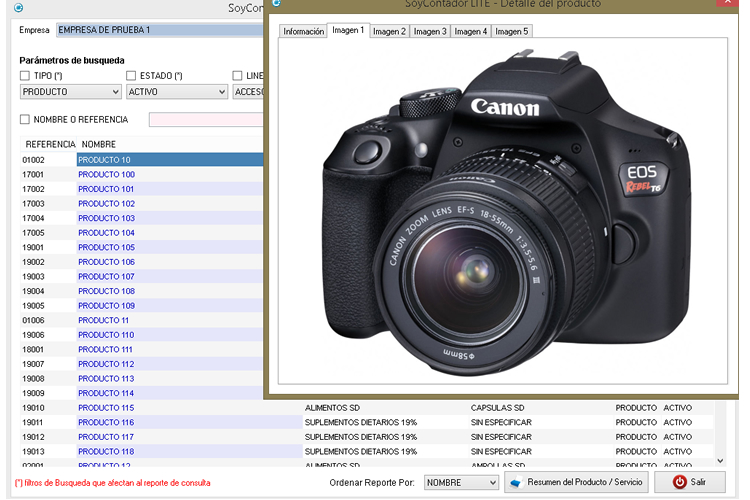Open the Imagen 3 tab

430,31
